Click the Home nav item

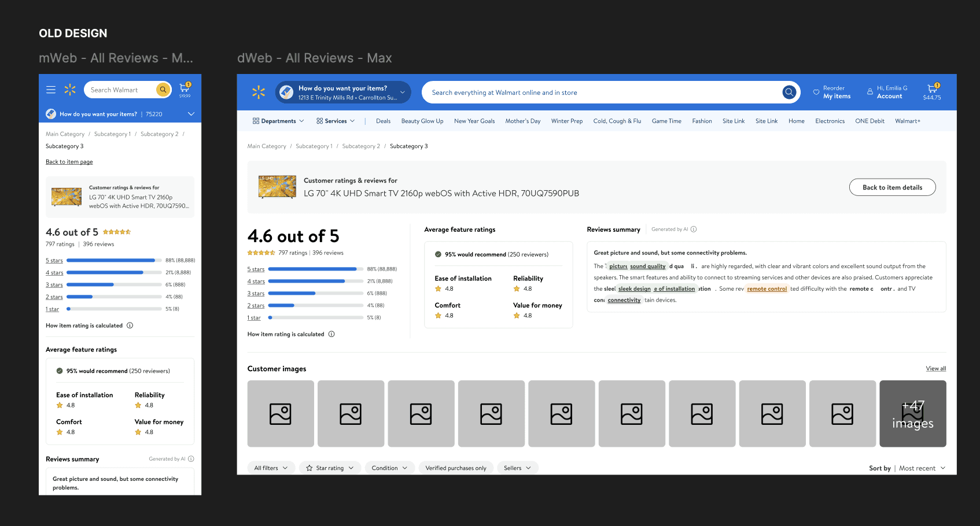796,121
